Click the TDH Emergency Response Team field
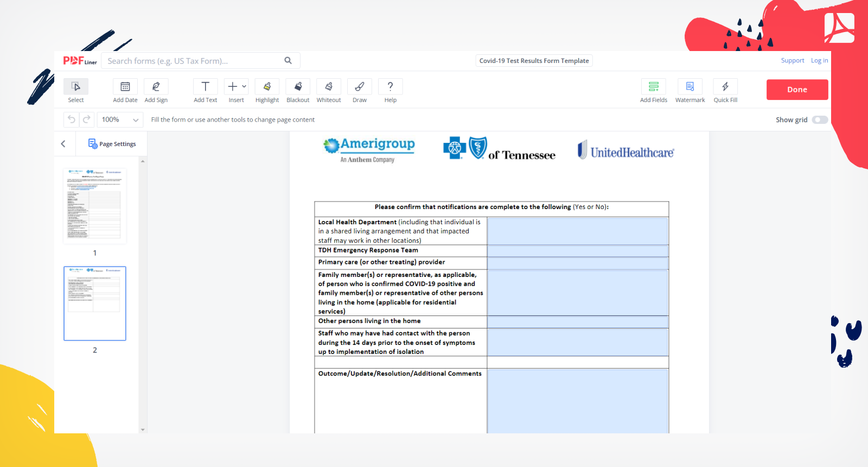Screen dimensions: 868x467 coord(577,251)
